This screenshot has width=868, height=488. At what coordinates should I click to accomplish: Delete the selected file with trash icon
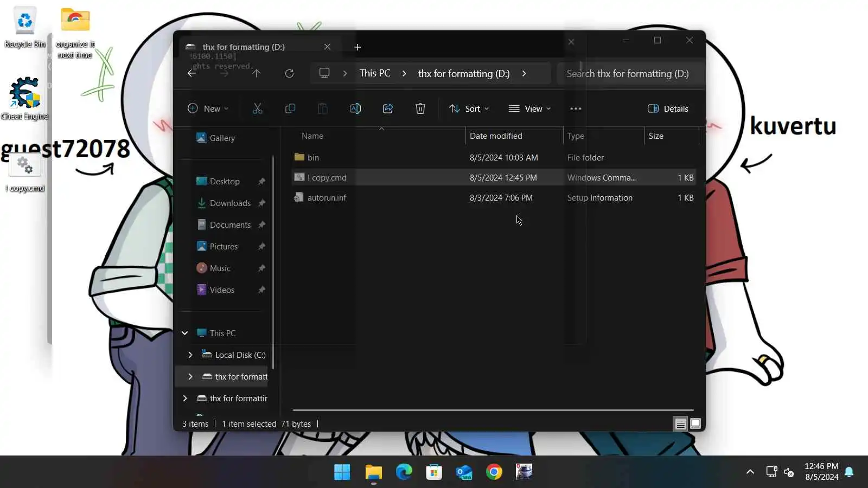tap(420, 108)
